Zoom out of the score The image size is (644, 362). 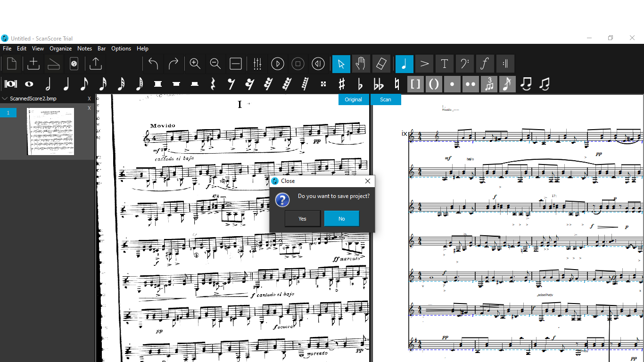[x=215, y=64]
